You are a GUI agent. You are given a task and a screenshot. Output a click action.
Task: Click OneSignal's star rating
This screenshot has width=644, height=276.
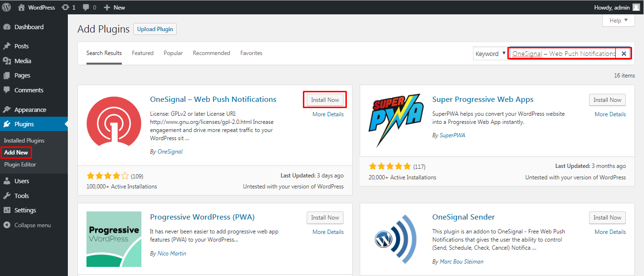pyautogui.click(x=107, y=176)
